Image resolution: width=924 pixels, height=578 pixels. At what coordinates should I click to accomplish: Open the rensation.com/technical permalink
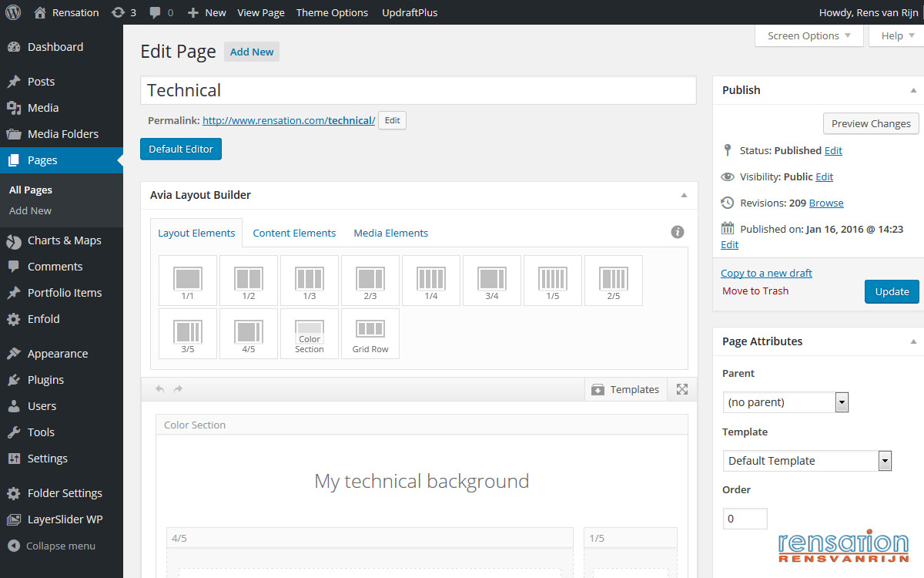[289, 120]
